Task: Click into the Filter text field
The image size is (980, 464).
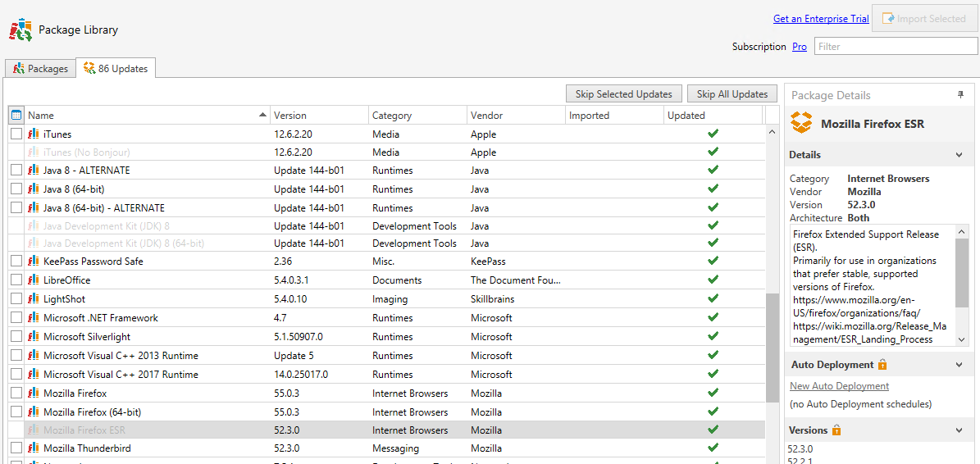Action: point(895,47)
